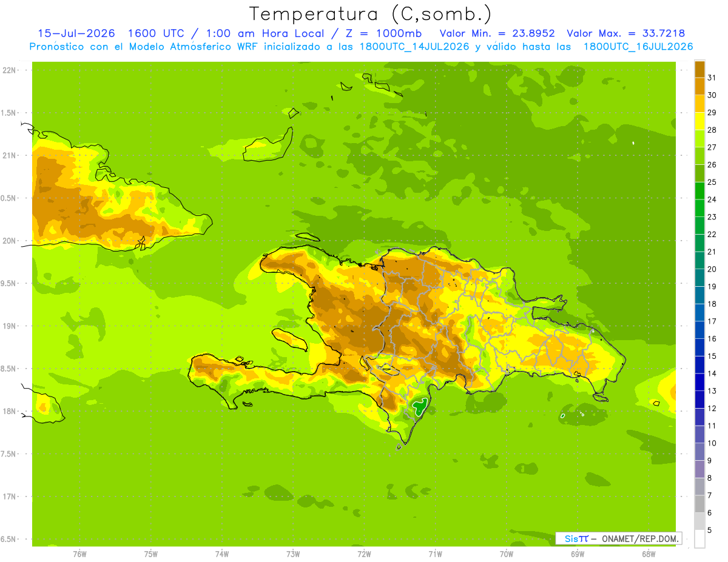Click the colorbar value "31"
Image resolution: width=728 pixels, height=562 pixels.
pyautogui.click(x=712, y=78)
